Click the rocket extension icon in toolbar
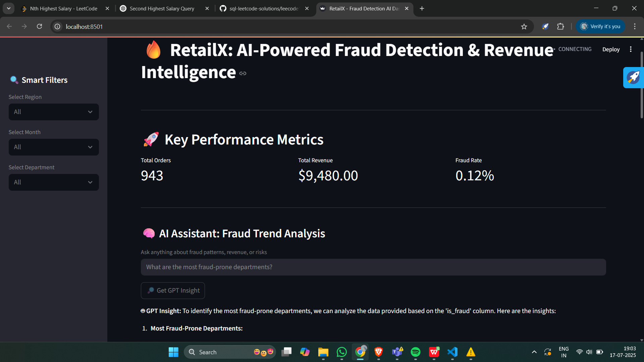 tap(545, 26)
